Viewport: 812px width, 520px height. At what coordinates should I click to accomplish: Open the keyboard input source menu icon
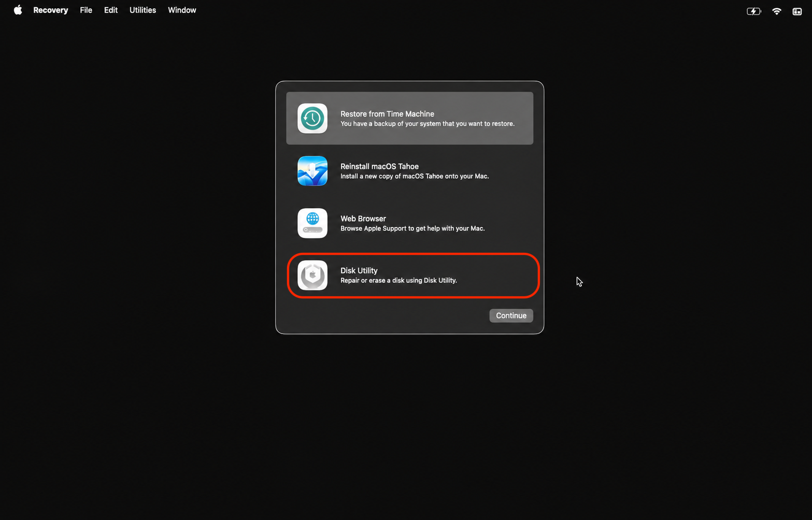coord(797,11)
